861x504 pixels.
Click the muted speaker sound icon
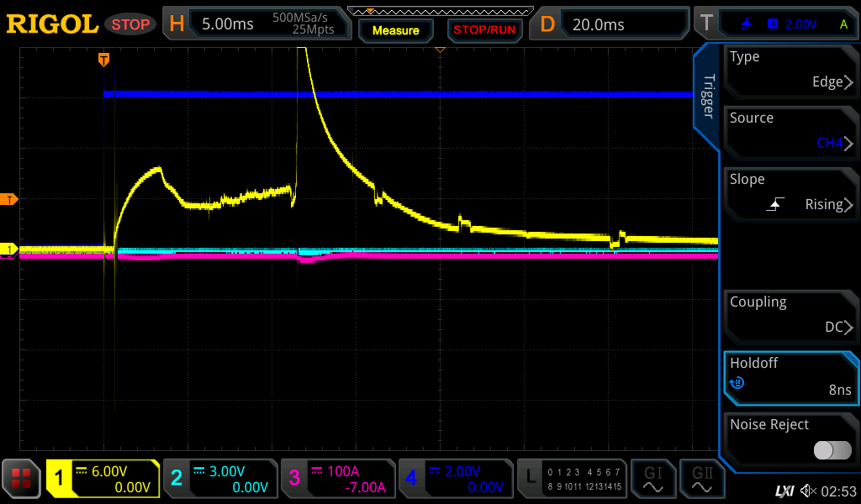click(x=808, y=490)
